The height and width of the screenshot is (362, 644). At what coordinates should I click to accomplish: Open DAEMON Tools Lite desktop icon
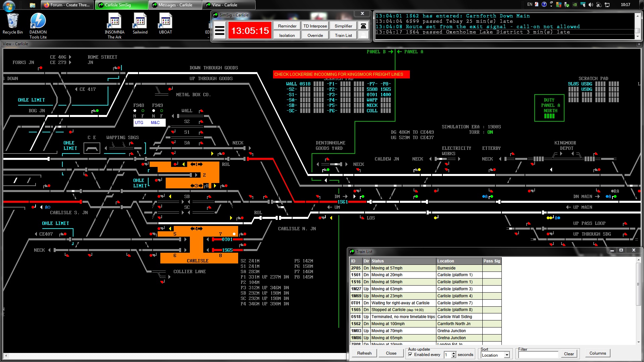point(38,26)
